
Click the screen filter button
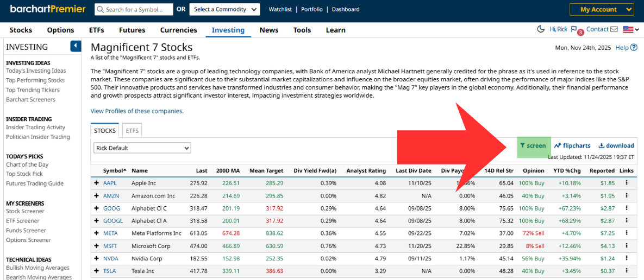[533, 145]
